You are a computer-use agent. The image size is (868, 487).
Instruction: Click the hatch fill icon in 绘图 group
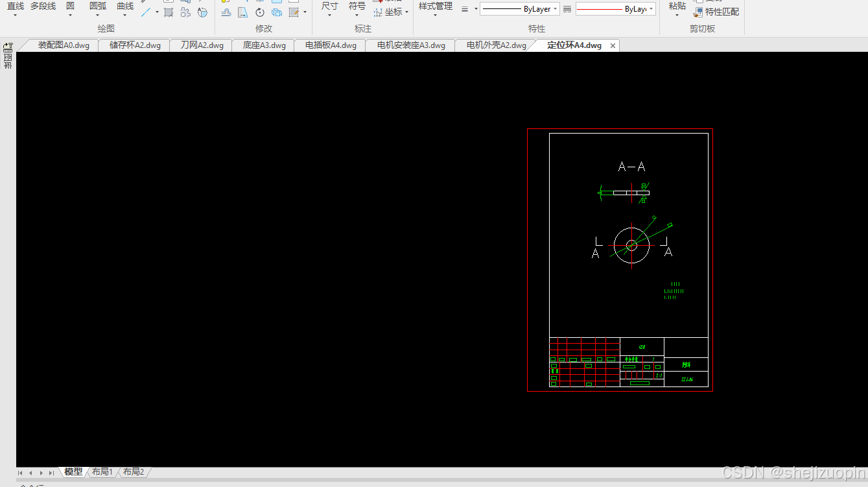point(169,12)
